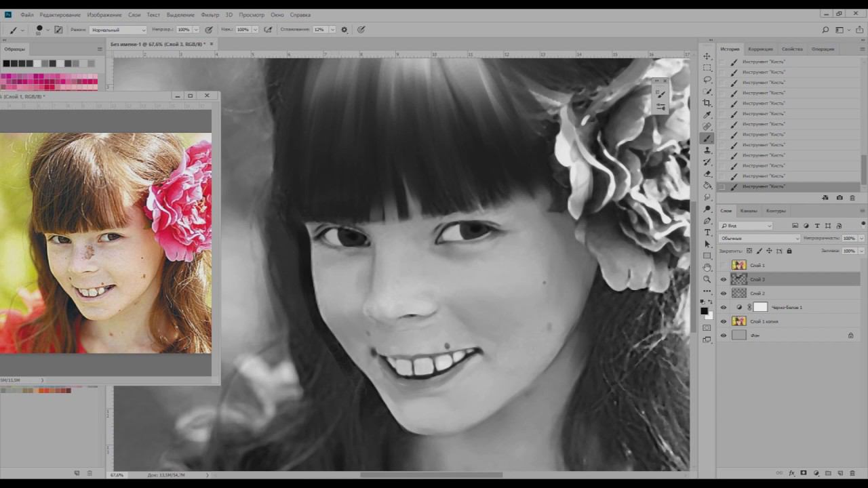Select the Rectangle shape tool
The image size is (868, 488).
(707, 256)
